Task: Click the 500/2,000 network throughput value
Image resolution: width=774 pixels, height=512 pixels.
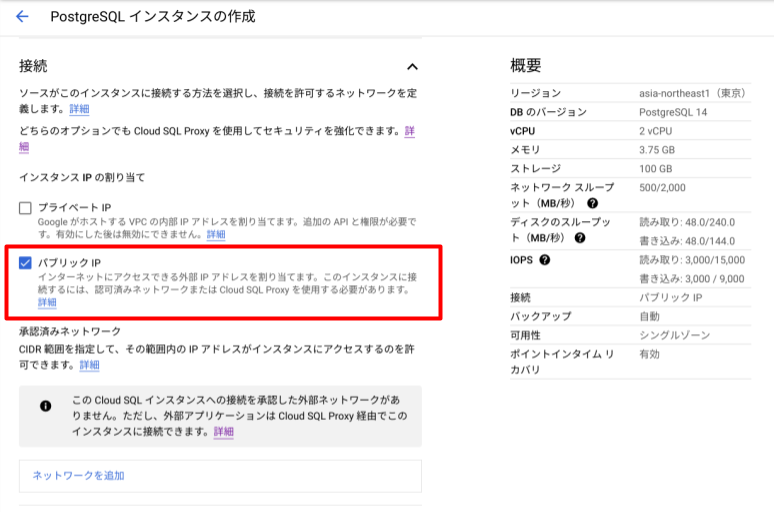Action: [x=662, y=188]
